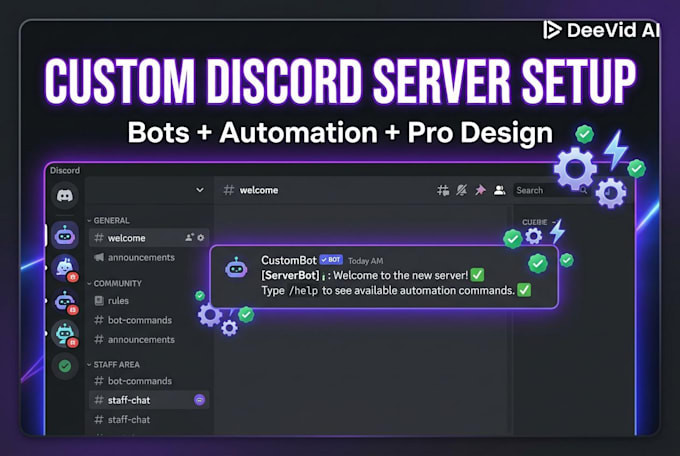Viewport: 680px width, 456px height.
Task: Toggle the muted notification bell
Action: [461, 190]
